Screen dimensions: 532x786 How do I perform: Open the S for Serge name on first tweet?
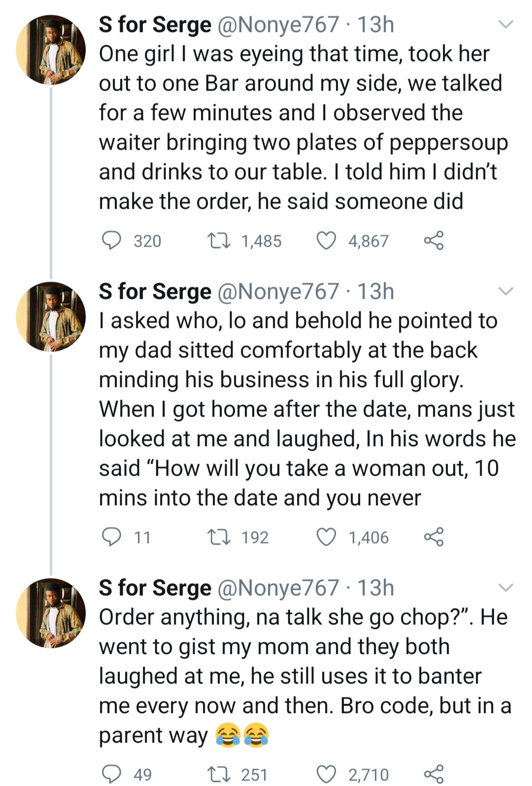click(x=155, y=25)
